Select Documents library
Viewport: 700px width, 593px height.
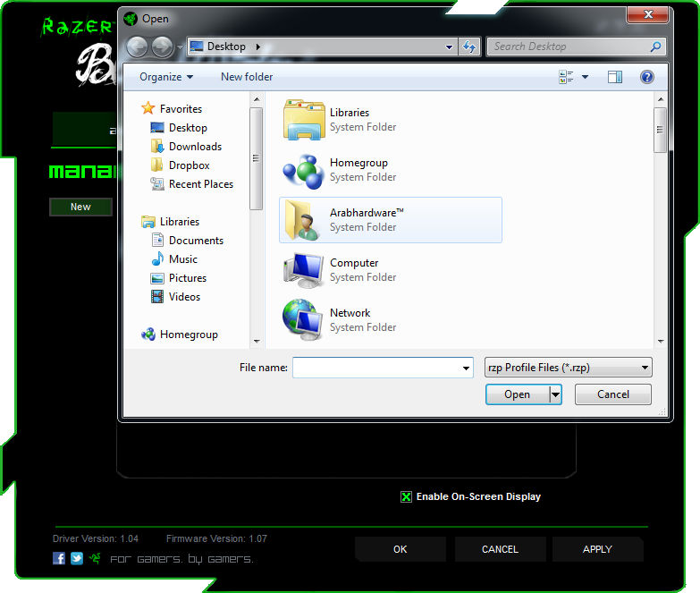196,241
